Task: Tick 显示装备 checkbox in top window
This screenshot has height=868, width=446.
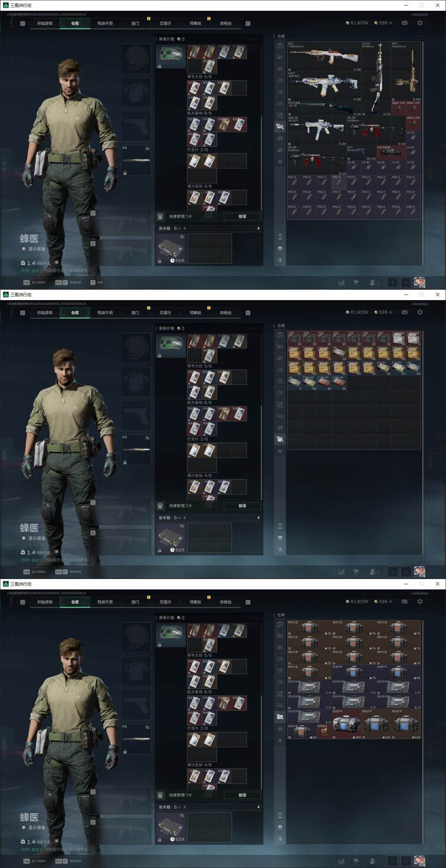Action: click(x=24, y=249)
